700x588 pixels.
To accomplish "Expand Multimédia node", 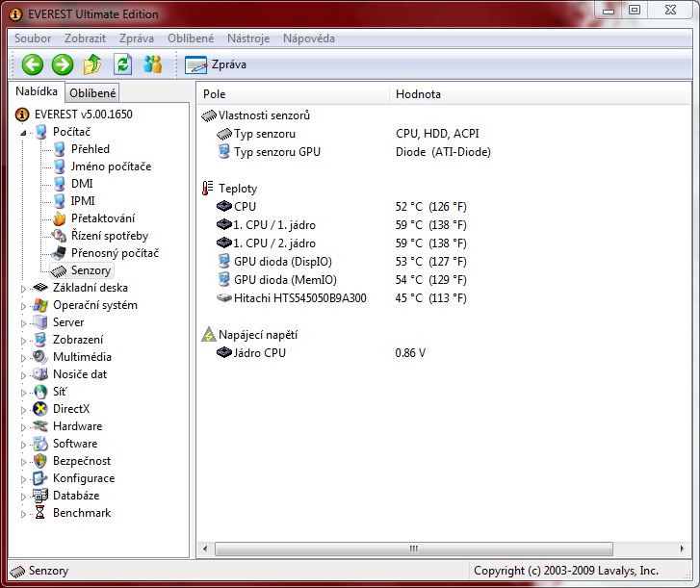I will tap(24, 358).
